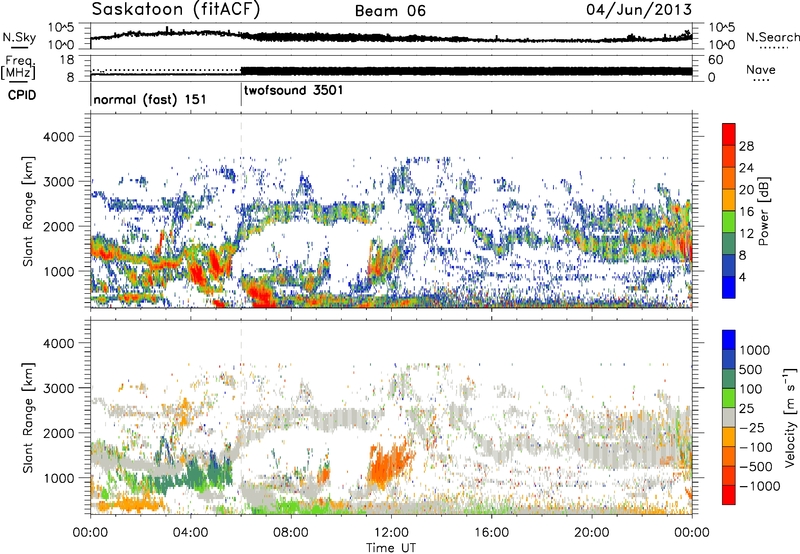
Task: Click the 2000 tick of velocity panel
Action: pos(58,433)
